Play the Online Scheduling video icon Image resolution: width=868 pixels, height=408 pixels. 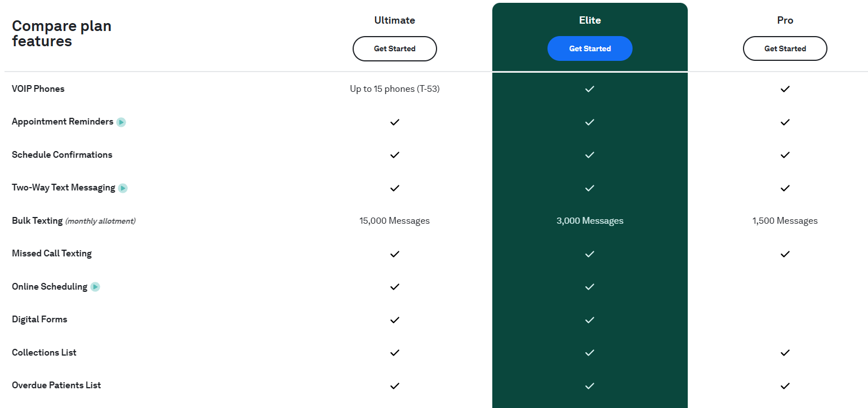pyautogui.click(x=95, y=287)
